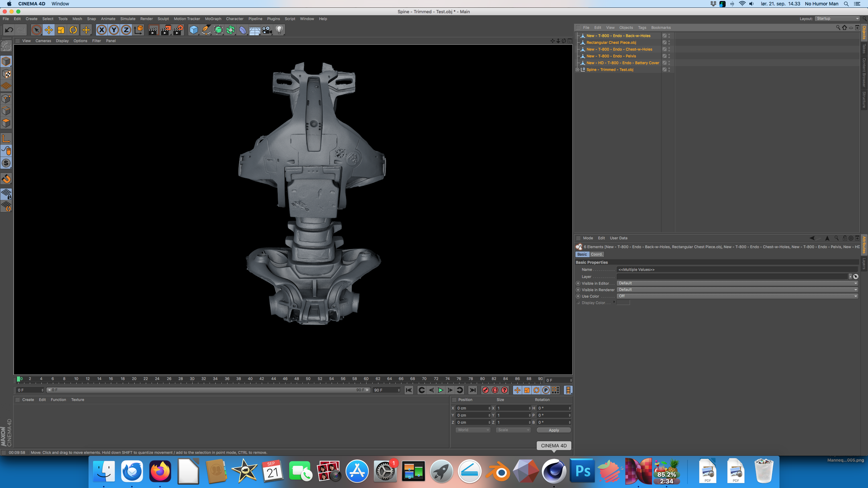Open the Use Color dropdown

point(737,296)
